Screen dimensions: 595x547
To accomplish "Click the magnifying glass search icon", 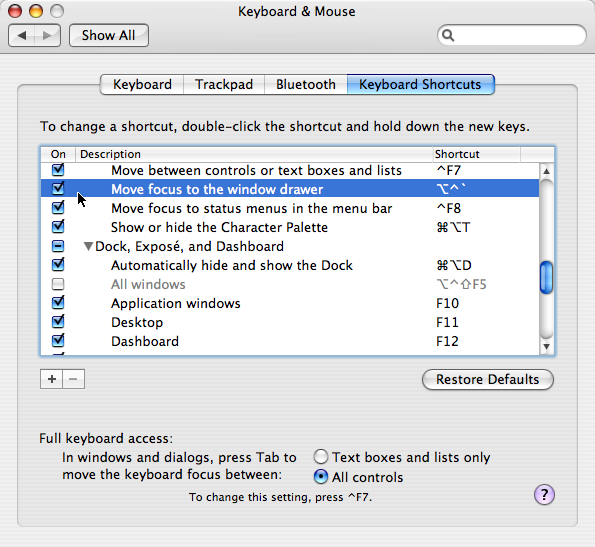I will click(448, 35).
